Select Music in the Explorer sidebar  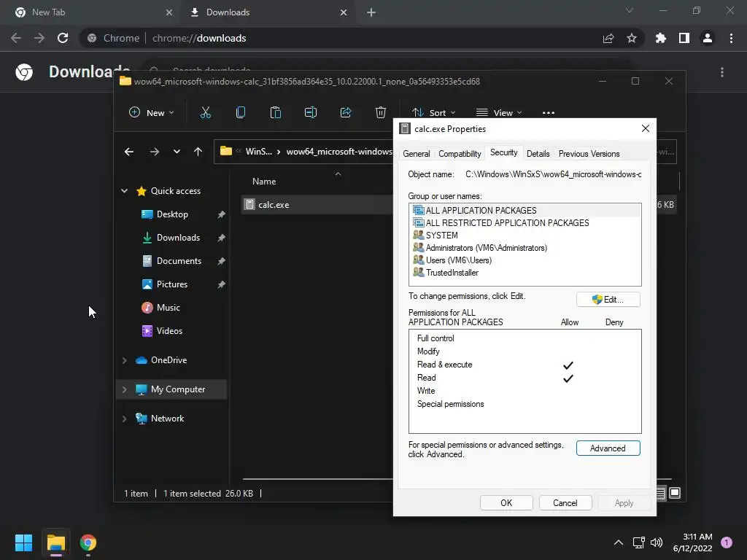coord(169,308)
